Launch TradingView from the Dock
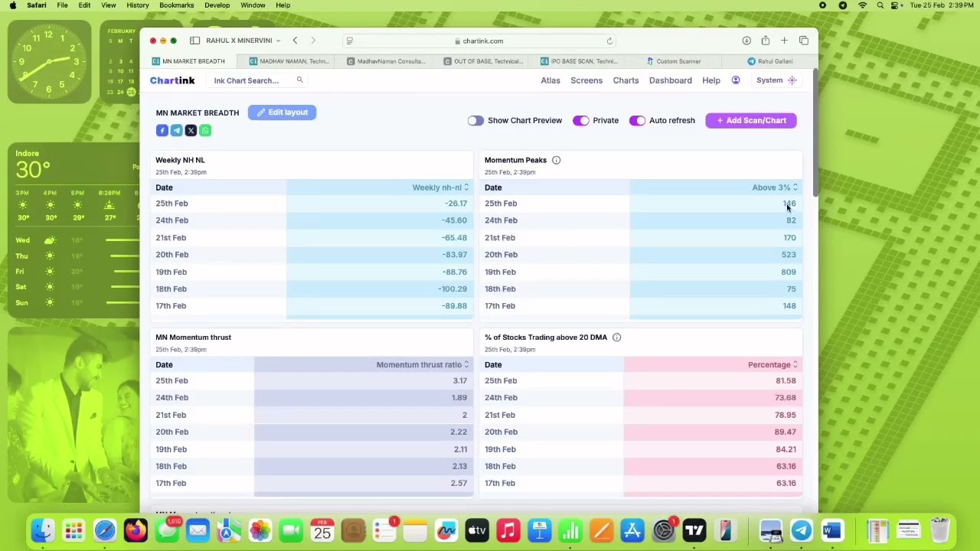The image size is (980, 551). [694, 530]
